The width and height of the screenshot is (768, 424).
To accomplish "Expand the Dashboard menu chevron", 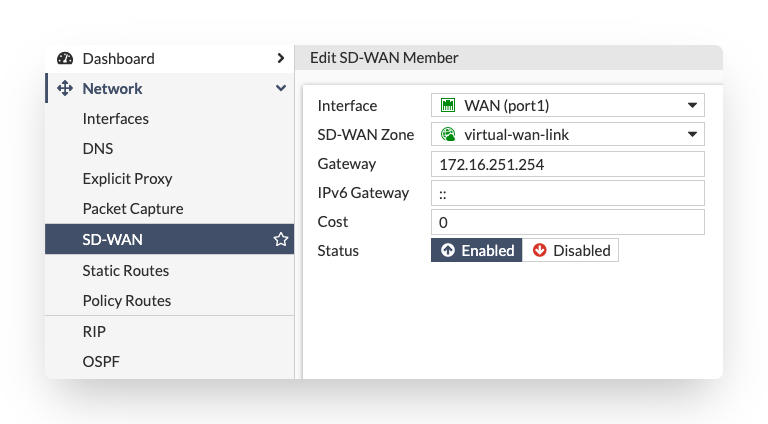I will (281, 59).
